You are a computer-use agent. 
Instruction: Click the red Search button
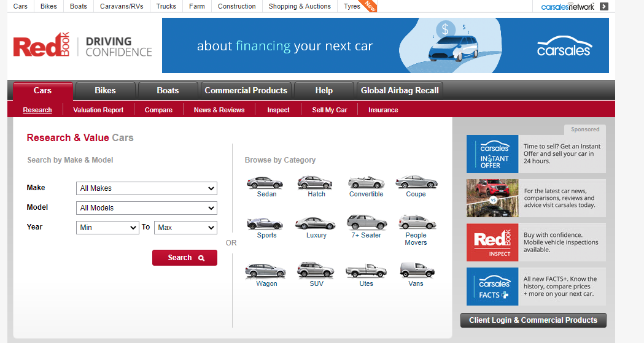coord(185,258)
